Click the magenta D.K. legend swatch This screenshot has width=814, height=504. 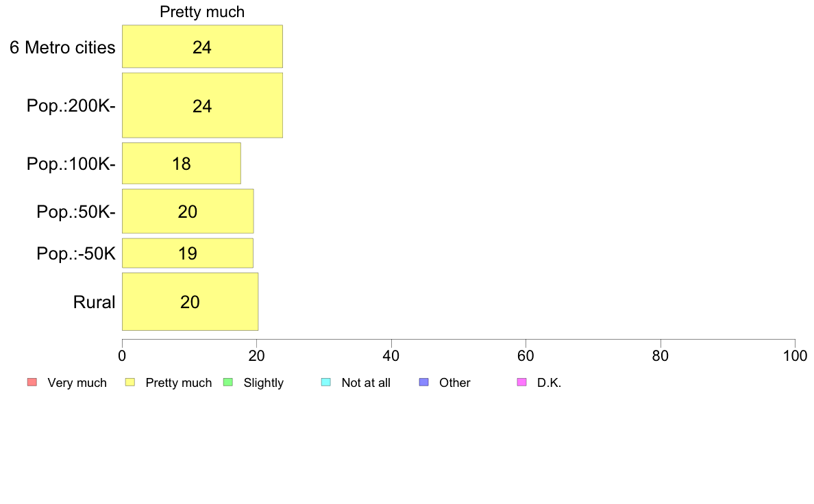pos(521,383)
